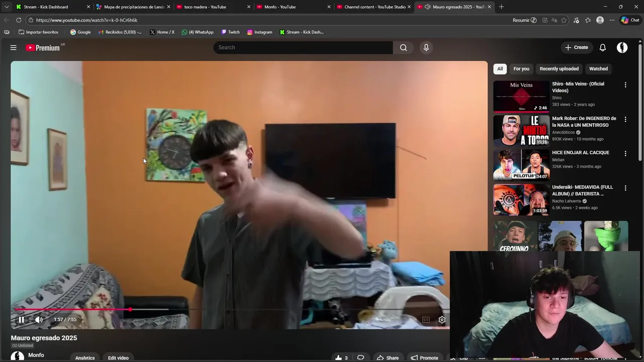Select the Watched filter chip
Screen dimensions: 644x362
pos(598,69)
